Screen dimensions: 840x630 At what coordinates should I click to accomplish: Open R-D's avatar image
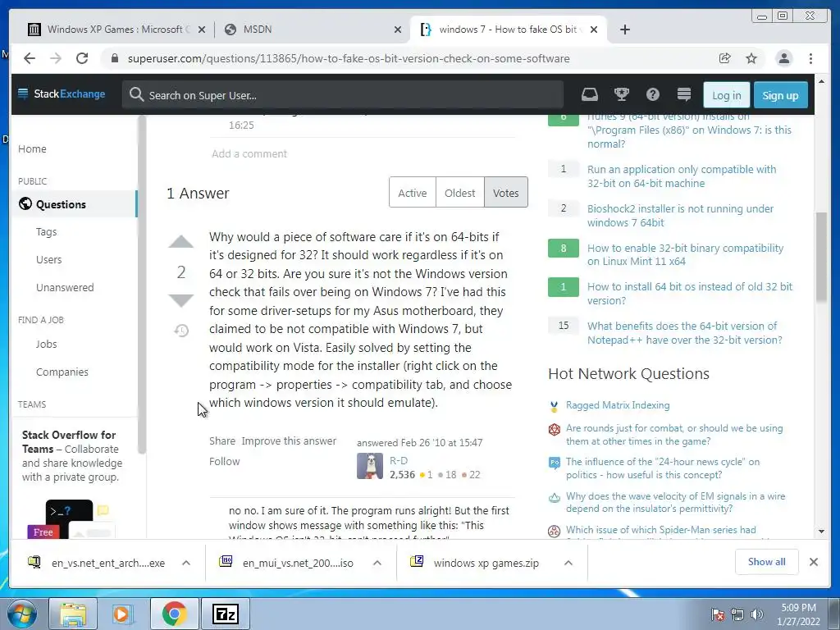point(370,466)
